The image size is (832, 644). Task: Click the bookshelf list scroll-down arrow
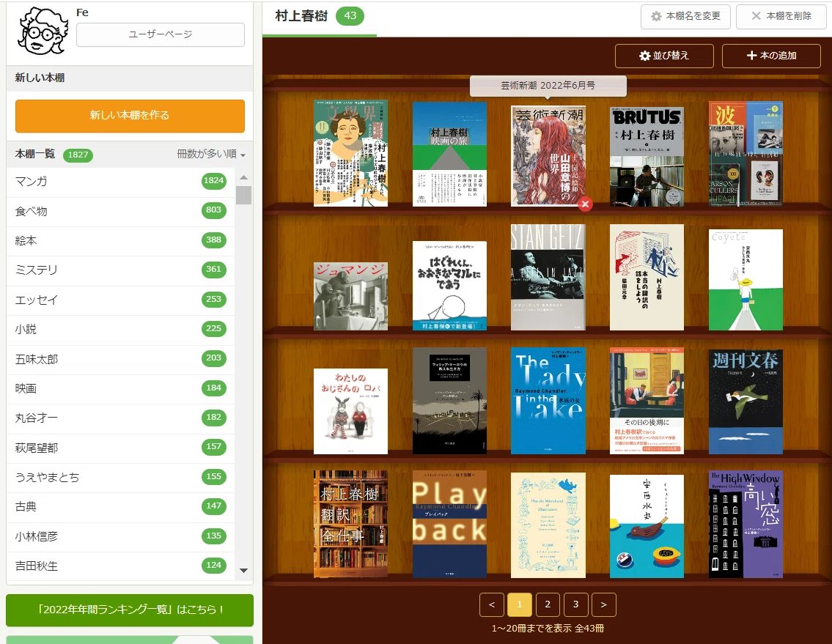[x=243, y=570]
